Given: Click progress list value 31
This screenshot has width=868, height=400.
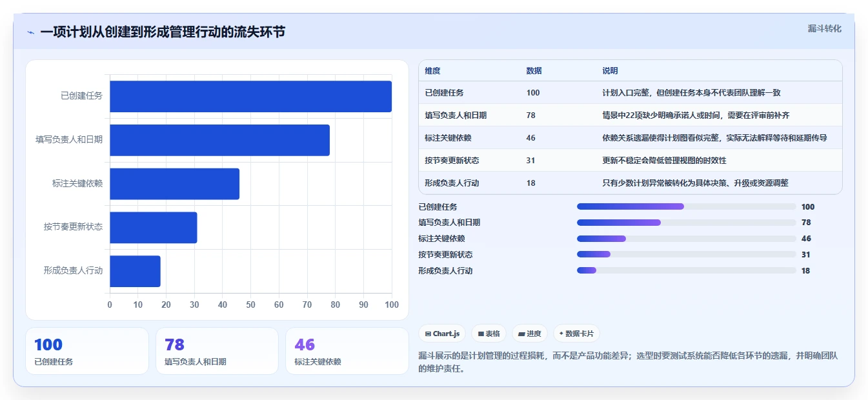Looking at the screenshot, I should tap(805, 255).
